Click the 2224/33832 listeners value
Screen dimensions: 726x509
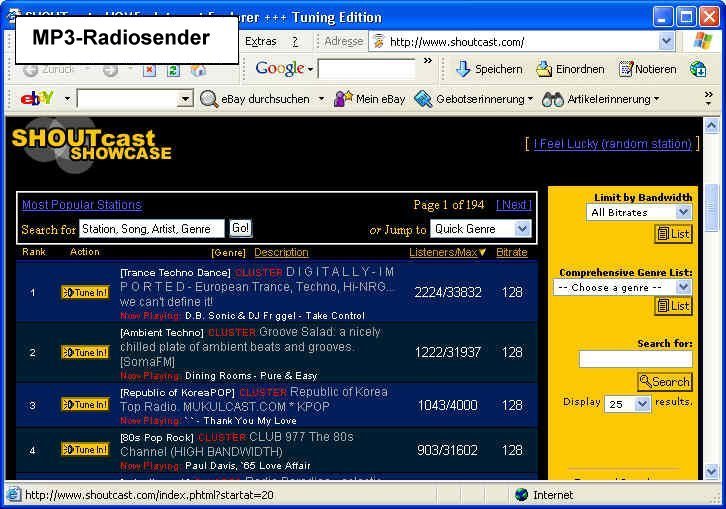pos(448,292)
